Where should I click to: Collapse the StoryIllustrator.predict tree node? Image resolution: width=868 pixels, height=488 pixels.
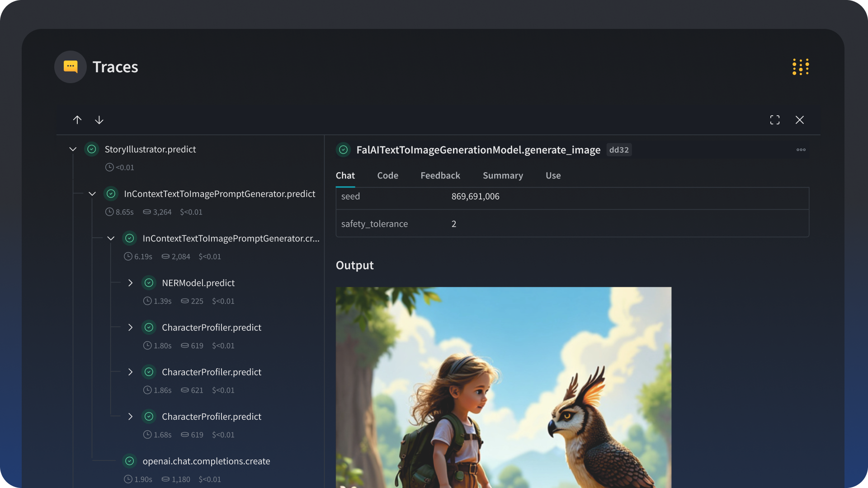[x=73, y=149]
